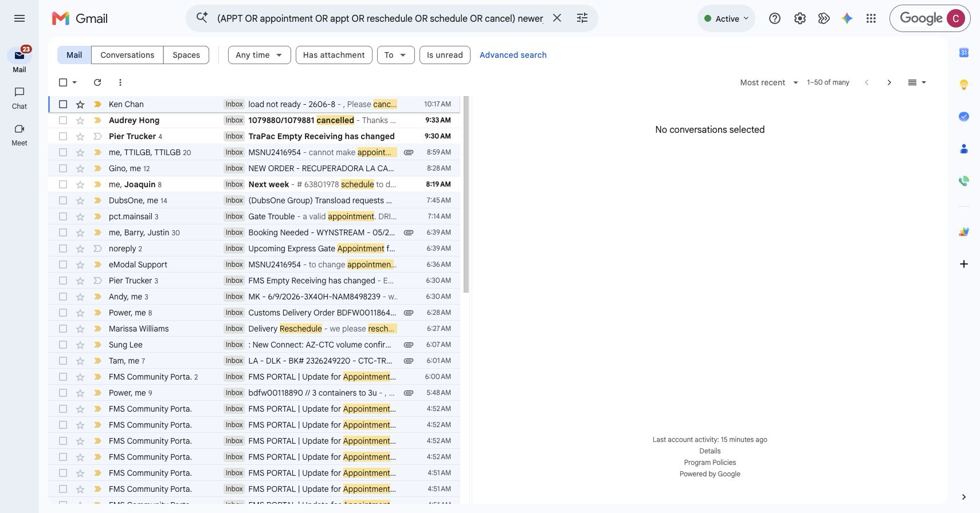Open Mail in left sidebar
The image size is (980, 513).
(19, 60)
